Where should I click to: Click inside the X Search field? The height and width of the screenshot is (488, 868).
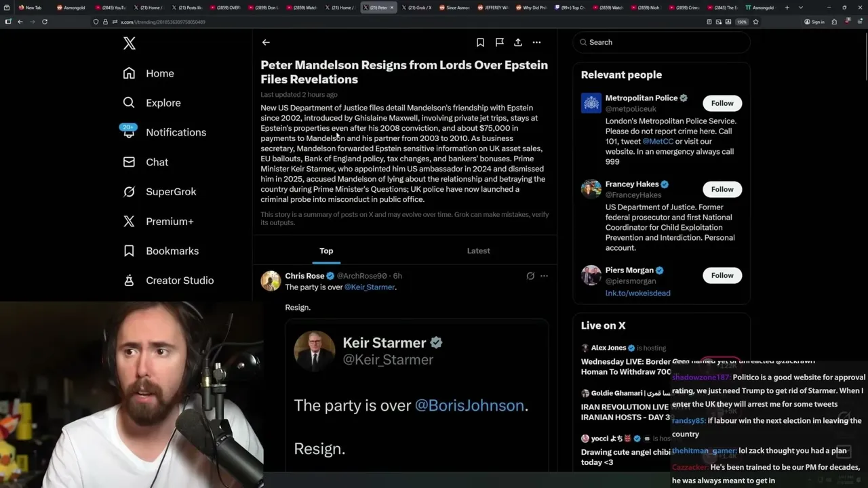[x=661, y=42]
